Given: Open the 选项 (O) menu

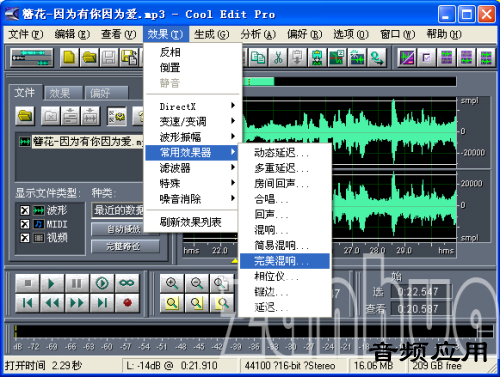Looking at the screenshot, I should (351, 34).
